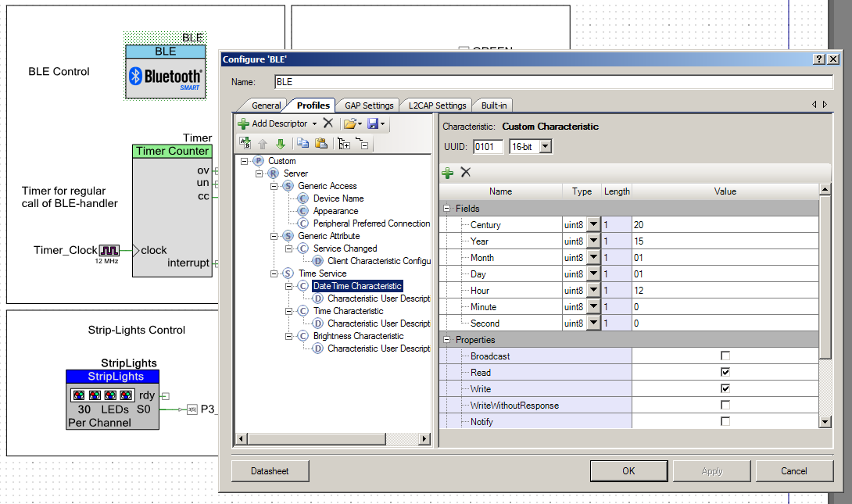Click the tree panel horizontal scrollbar thumb
The image size is (852, 504).
(317, 439)
